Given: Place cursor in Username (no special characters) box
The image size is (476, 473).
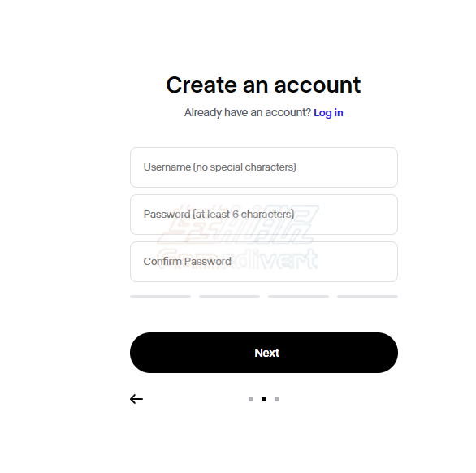Looking at the screenshot, I should pos(264,167).
